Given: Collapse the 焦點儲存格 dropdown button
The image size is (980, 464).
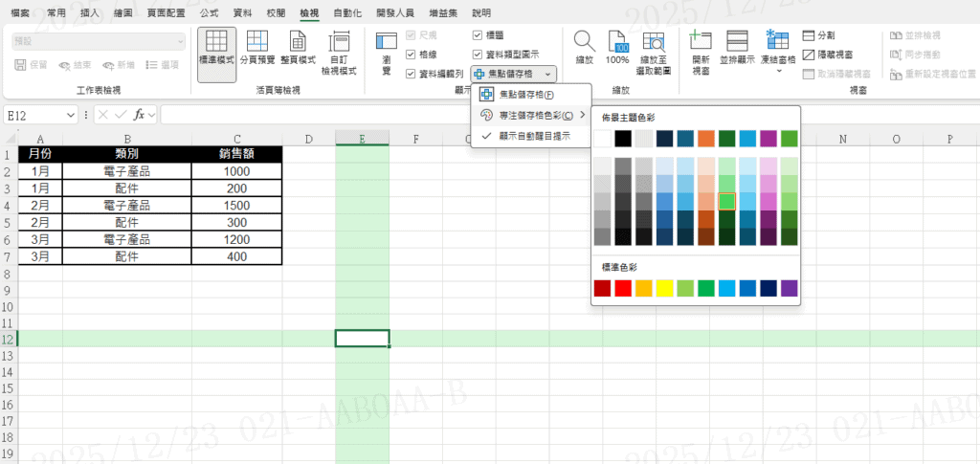Looking at the screenshot, I should pos(547,74).
